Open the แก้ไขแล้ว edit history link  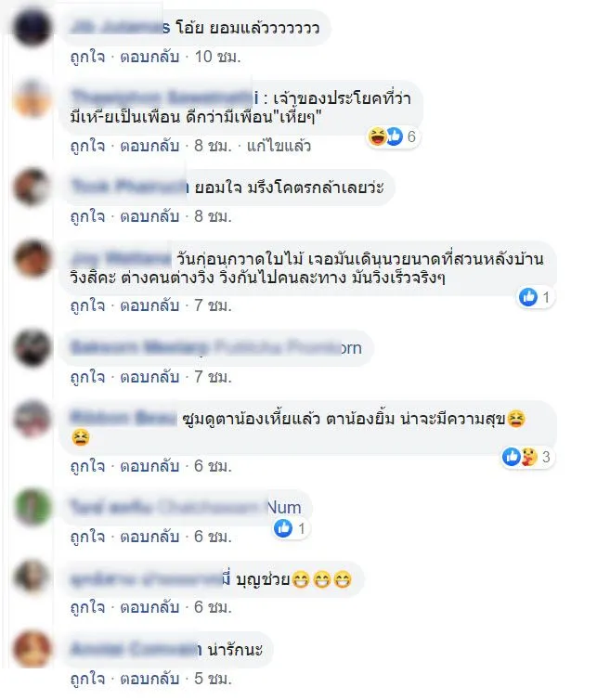tap(279, 146)
